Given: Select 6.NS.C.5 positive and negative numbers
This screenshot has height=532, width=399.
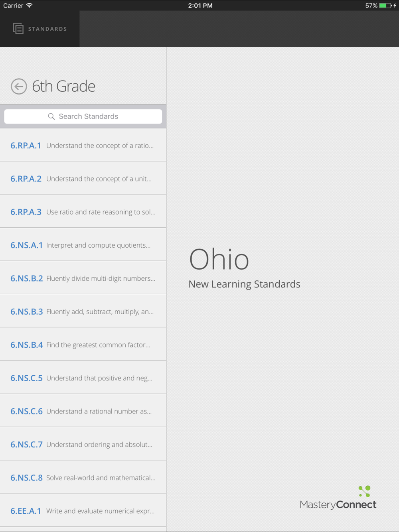Looking at the screenshot, I should coord(83,378).
